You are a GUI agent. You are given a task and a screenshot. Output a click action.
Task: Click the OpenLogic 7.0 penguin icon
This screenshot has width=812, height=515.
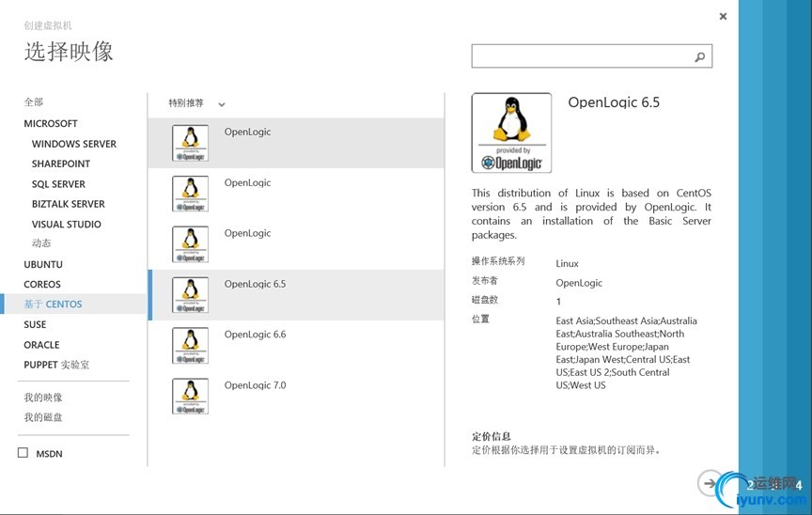(190, 397)
